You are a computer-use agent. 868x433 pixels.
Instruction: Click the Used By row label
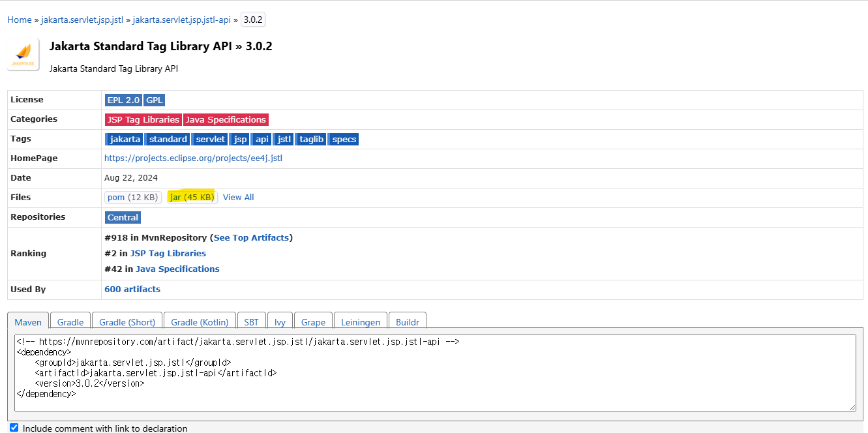pyautogui.click(x=28, y=289)
